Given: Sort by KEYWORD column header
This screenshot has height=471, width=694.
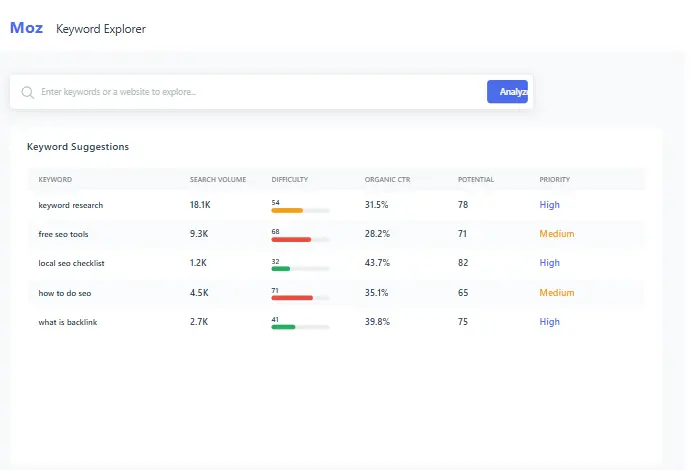Looking at the screenshot, I should [55, 179].
